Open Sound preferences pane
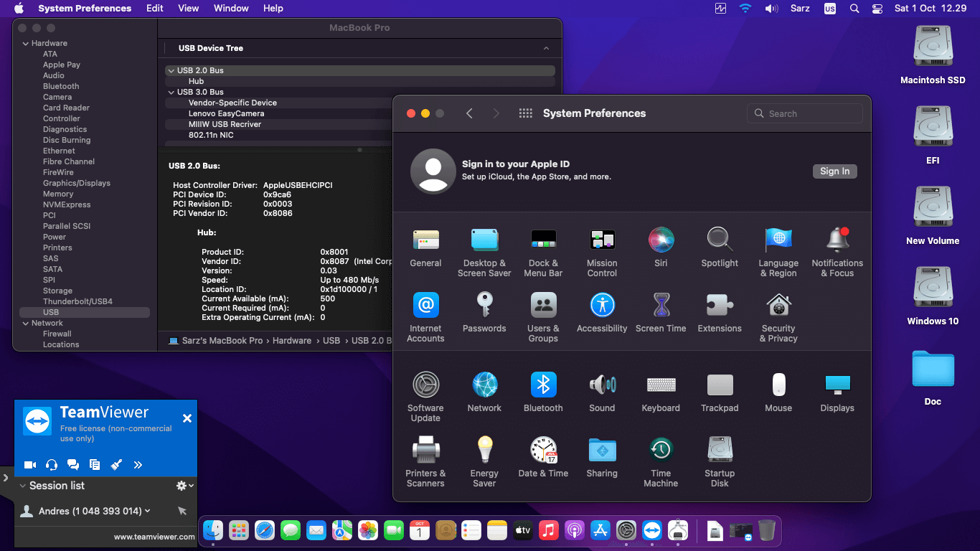980x551 pixels. tap(602, 392)
